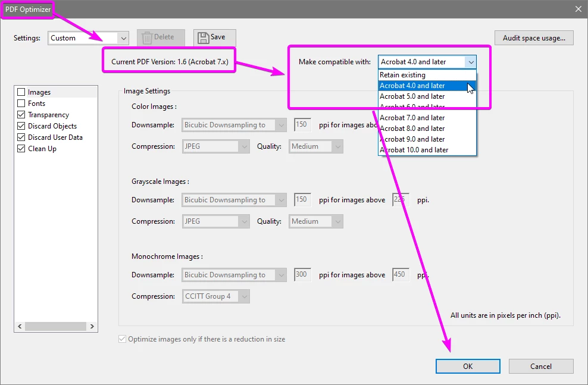
Task: Open Color Images Compression JPEG dropdown
Action: (x=215, y=146)
